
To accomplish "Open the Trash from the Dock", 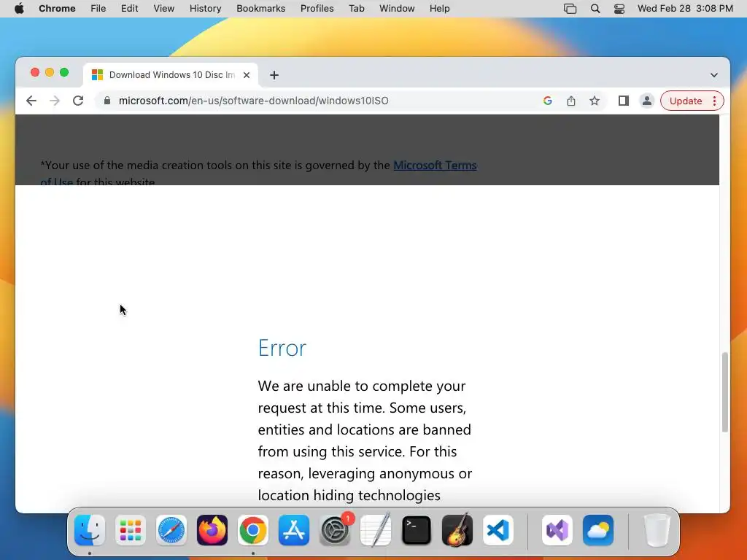I will point(657,530).
